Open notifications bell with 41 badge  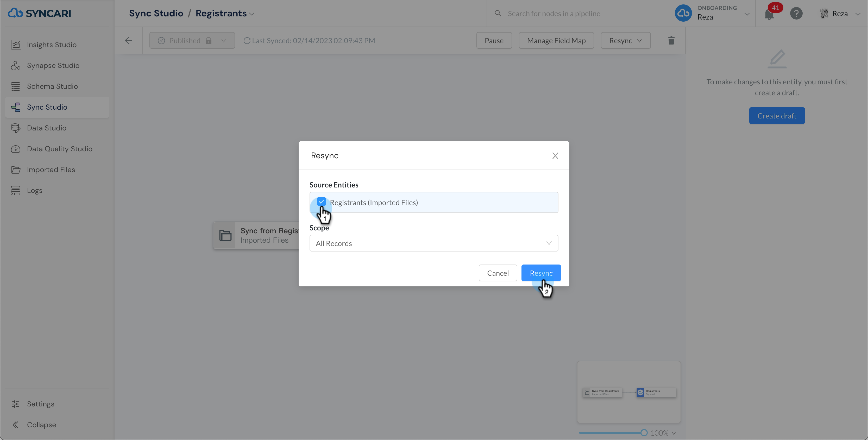[x=769, y=14]
